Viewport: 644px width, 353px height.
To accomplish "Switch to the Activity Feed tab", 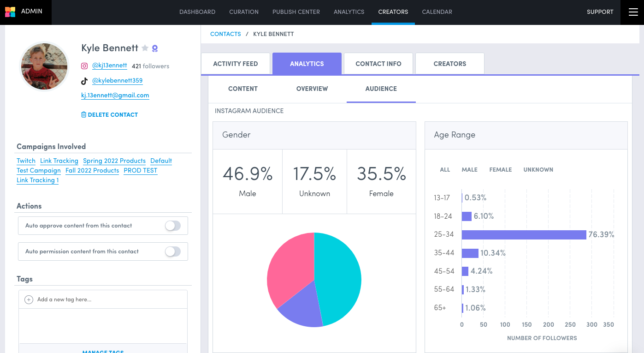I will coord(235,64).
